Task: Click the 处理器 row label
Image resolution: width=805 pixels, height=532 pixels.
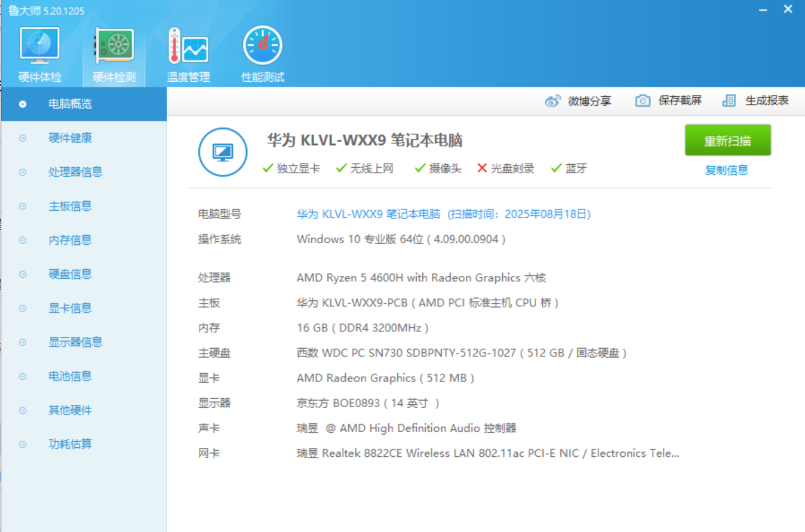Action: 214,278
